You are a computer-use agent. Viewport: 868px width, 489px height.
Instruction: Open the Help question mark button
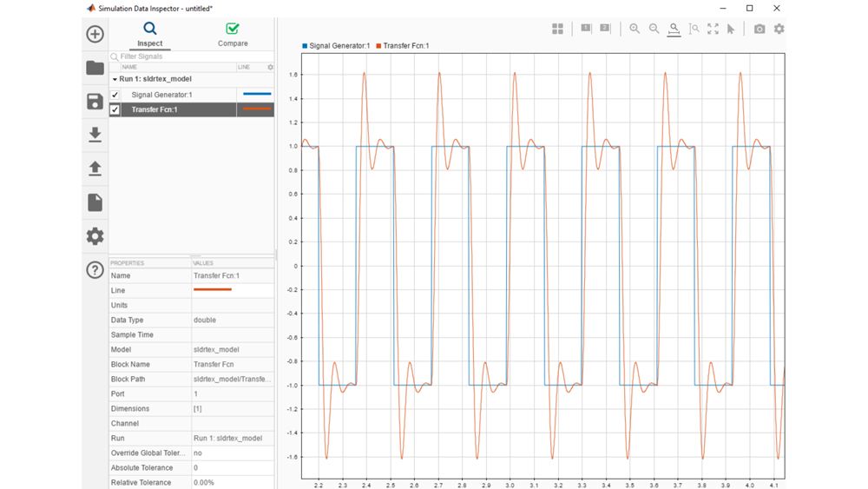[x=95, y=269]
